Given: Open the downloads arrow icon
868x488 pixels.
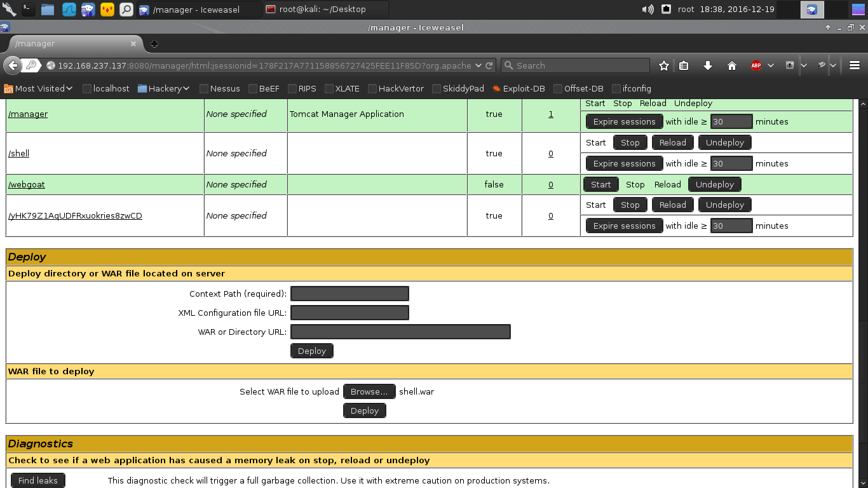Looking at the screenshot, I should (x=708, y=65).
